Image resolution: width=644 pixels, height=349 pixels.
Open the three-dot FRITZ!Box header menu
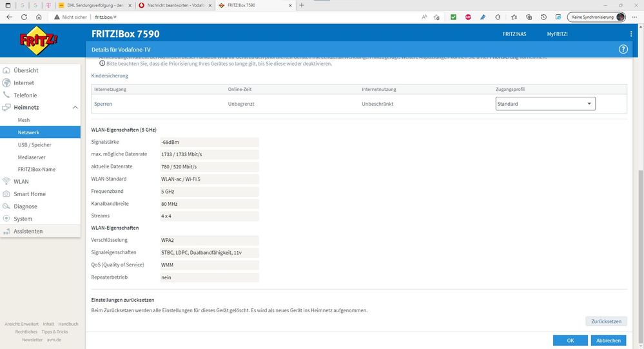[631, 34]
